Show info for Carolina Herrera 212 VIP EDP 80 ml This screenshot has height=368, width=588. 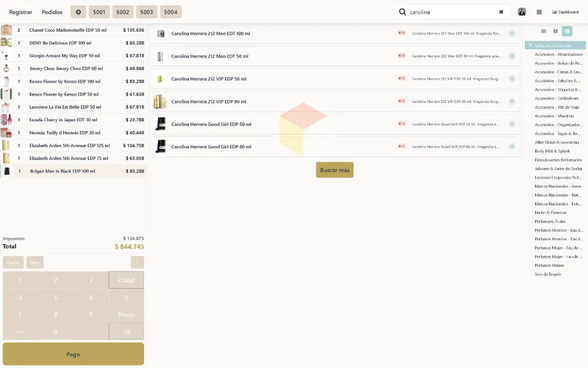coord(512,101)
